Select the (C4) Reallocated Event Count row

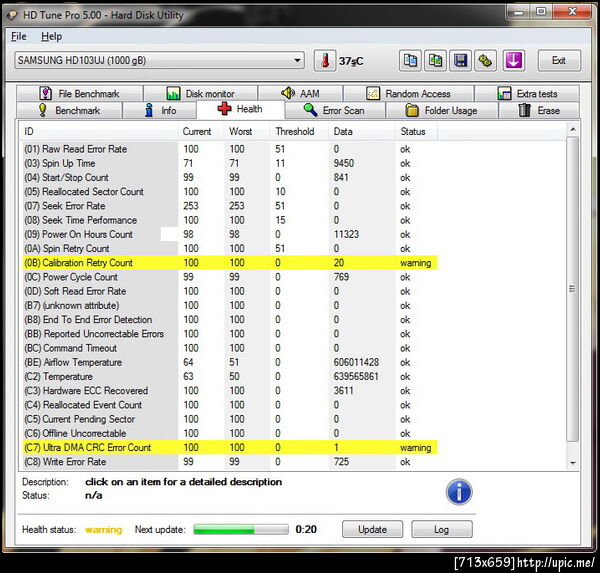point(228,405)
